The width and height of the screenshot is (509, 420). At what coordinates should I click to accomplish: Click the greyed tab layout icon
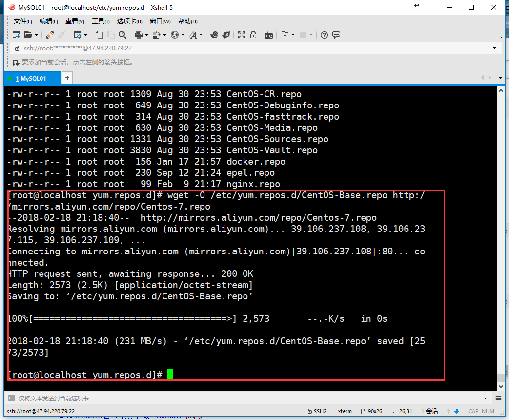tap(303, 35)
